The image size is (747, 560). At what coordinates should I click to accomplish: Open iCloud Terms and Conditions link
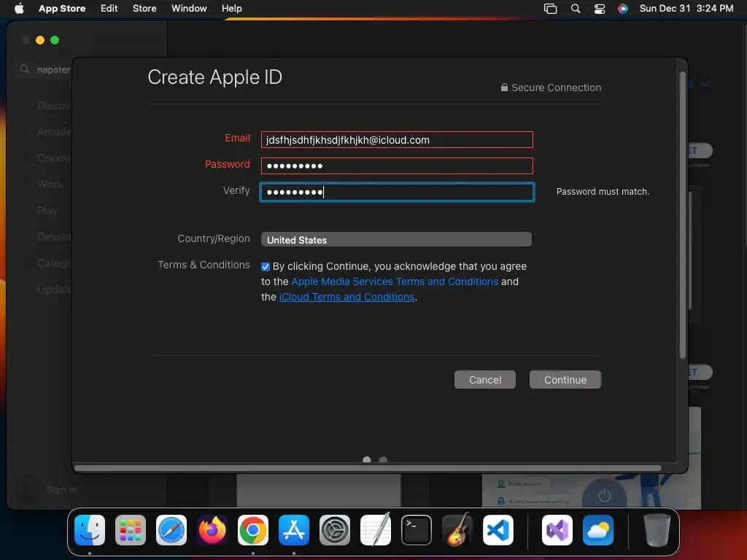(347, 297)
